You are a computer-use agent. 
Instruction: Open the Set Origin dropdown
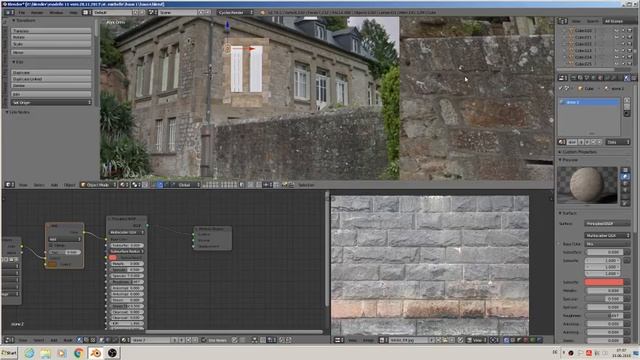pyautogui.click(x=51, y=102)
